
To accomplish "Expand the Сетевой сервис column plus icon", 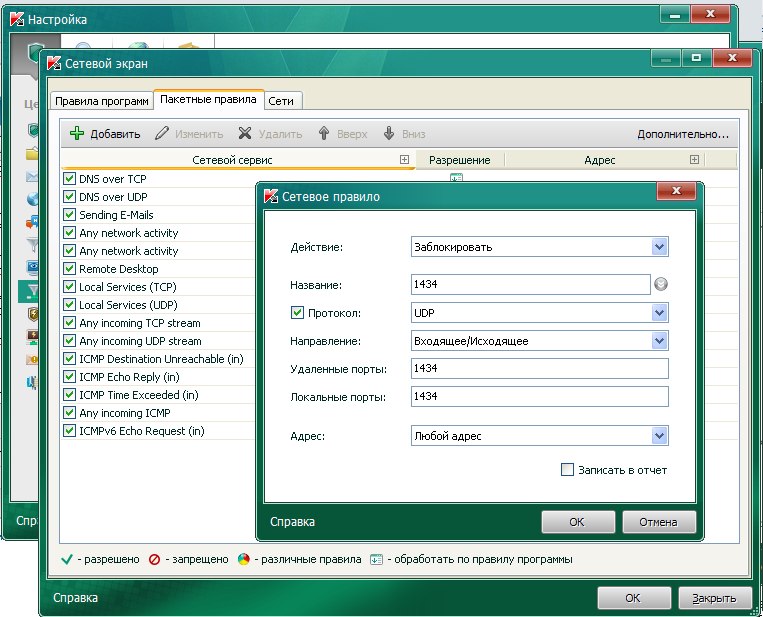I will point(404,160).
